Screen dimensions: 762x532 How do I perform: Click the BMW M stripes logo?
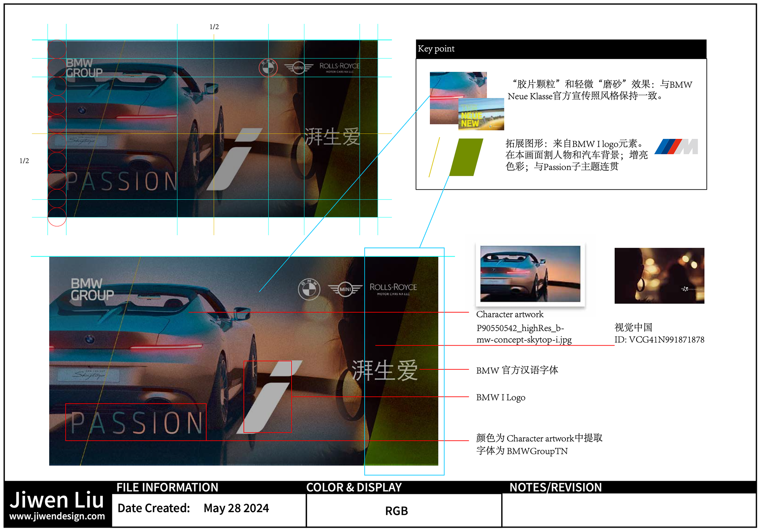(676, 147)
